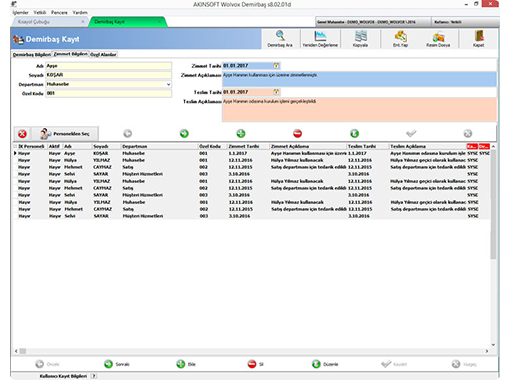Click Kaydet button at bottom
The image size is (510, 380).
[x=394, y=364]
